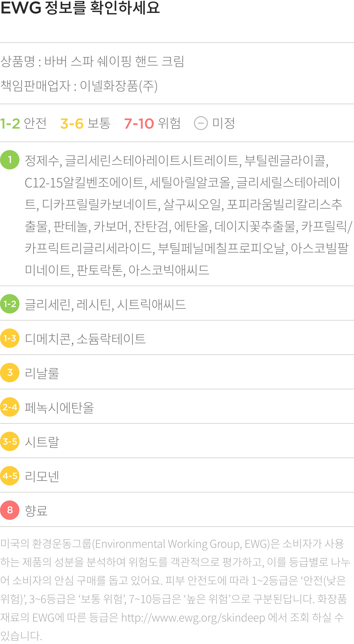Click the green 1-2 grade badge

10,304
